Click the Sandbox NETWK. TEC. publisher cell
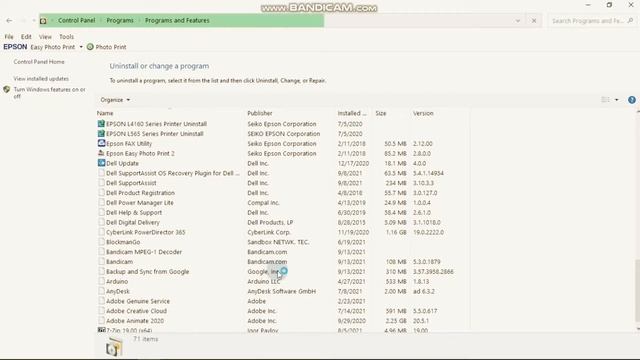Viewport: 640px width, 360px height. pos(278,242)
